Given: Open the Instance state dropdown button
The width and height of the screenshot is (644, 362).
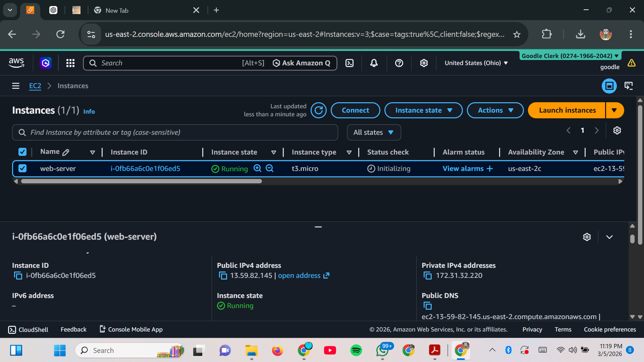Looking at the screenshot, I should [423, 110].
